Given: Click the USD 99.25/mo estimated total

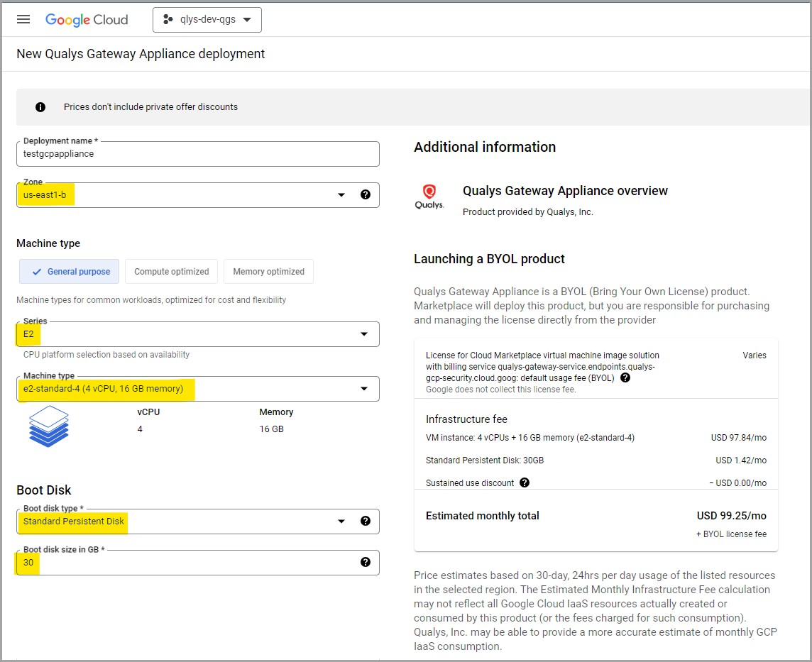Looking at the screenshot, I should pos(731,516).
